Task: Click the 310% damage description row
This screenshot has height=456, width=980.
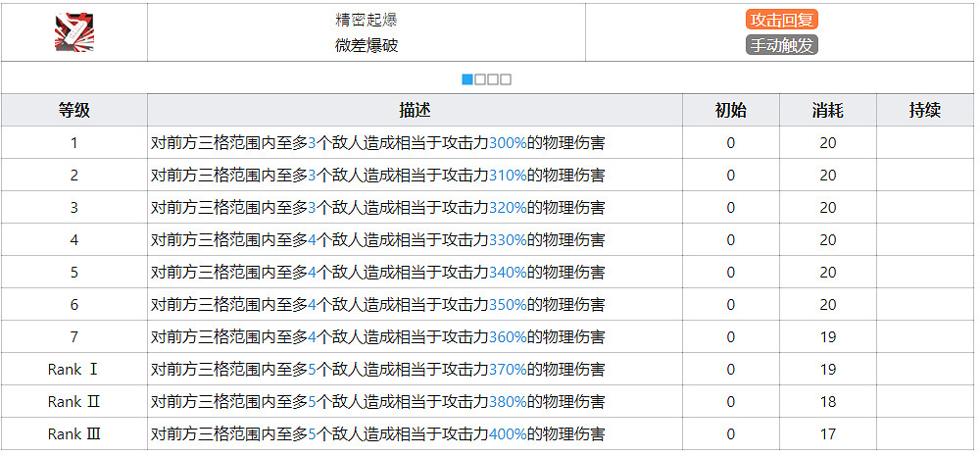Action: [415, 176]
